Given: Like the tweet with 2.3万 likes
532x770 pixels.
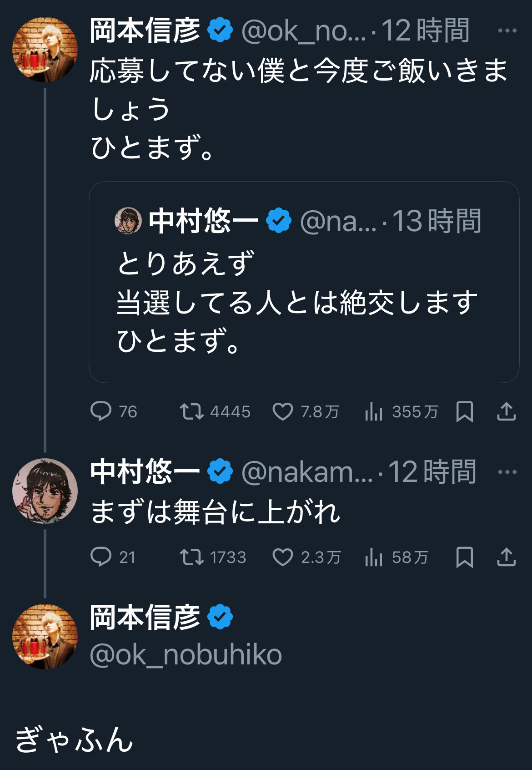Looking at the screenshot, I should click(x=283, y=557).
